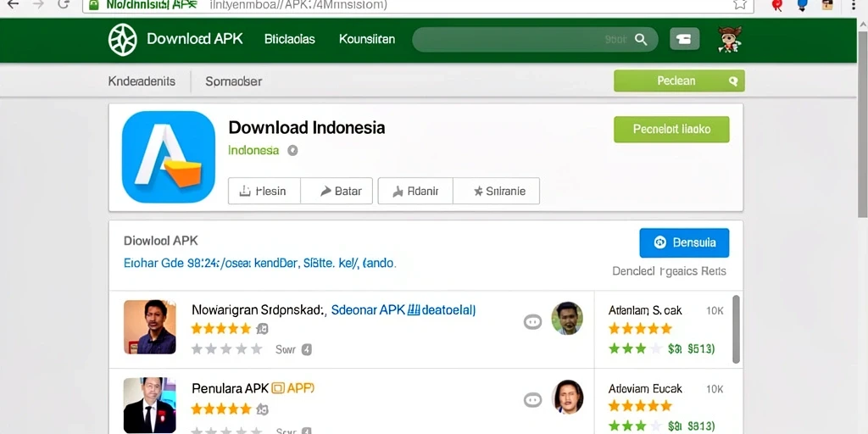868x434 pixels.
Task: Click the green padlock in address bar
Action: point(94,4)
